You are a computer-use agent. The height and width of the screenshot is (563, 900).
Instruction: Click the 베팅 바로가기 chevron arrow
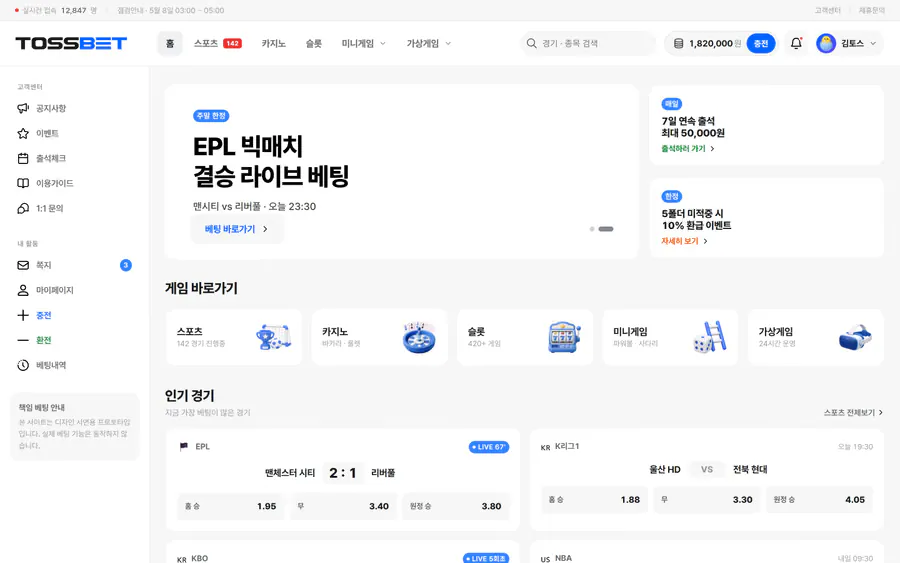pos(265,229)
